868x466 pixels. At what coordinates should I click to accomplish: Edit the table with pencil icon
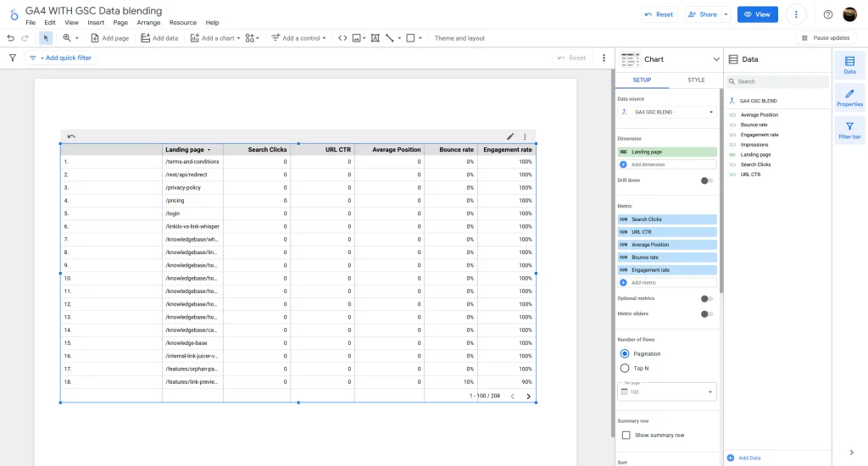click(x=510, y=136)
